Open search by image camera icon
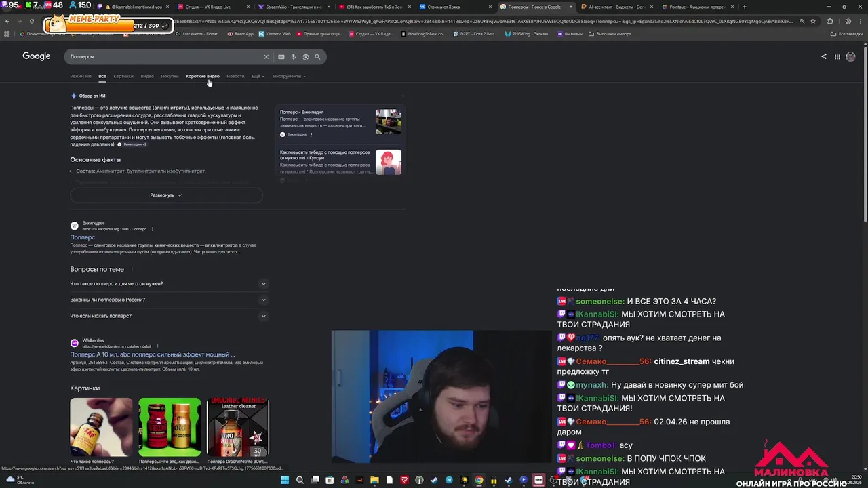The width and height of the screenshot is (868, 488). click(305, 57)
